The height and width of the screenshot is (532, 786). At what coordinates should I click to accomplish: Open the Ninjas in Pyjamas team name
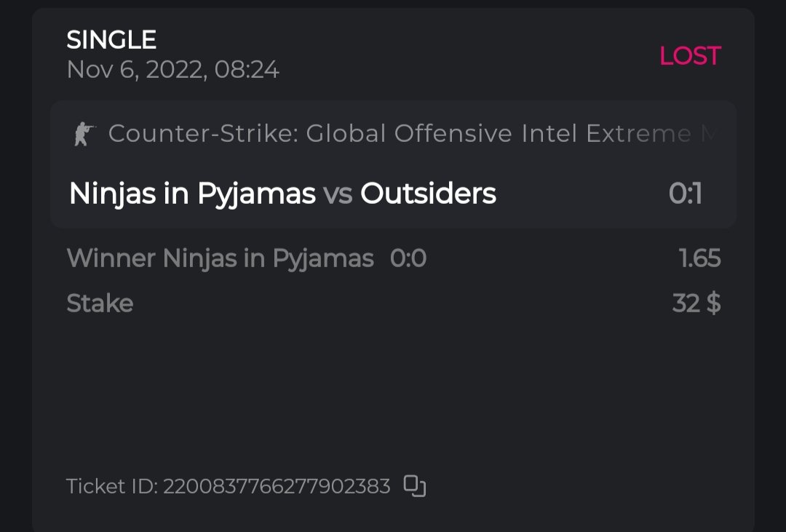192,194
